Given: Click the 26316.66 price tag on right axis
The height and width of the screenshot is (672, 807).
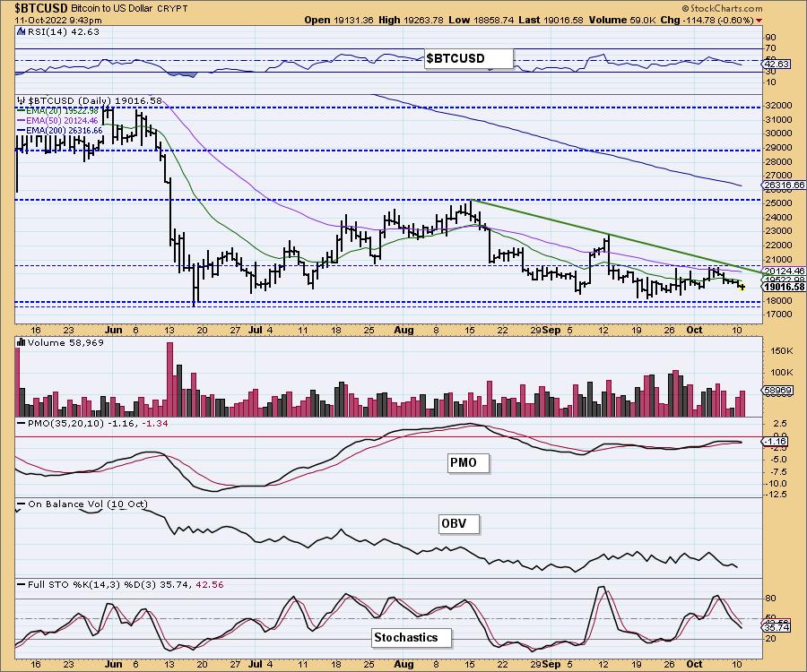Looking at the screenshot, I should [x=784, y=185].
